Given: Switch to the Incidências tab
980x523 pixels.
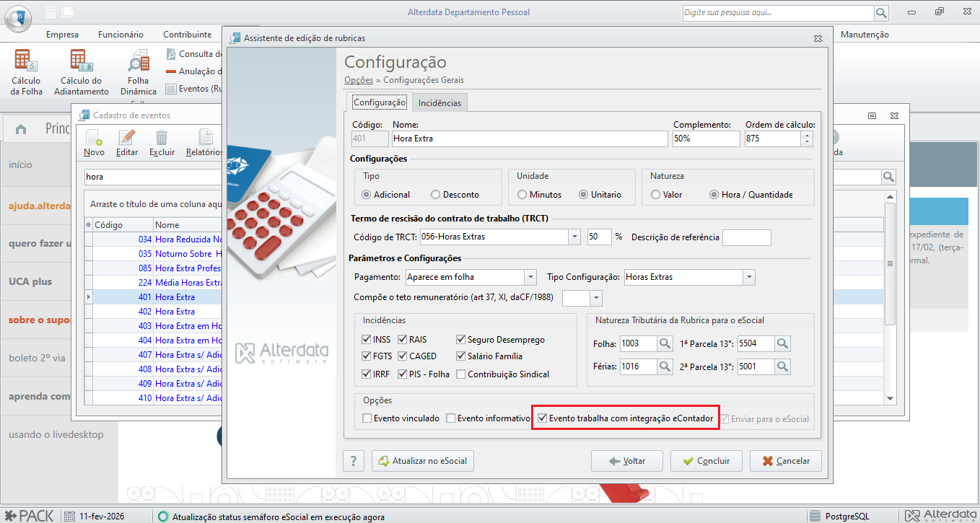Looking at the screenshot, I should (x=439, y=103).
